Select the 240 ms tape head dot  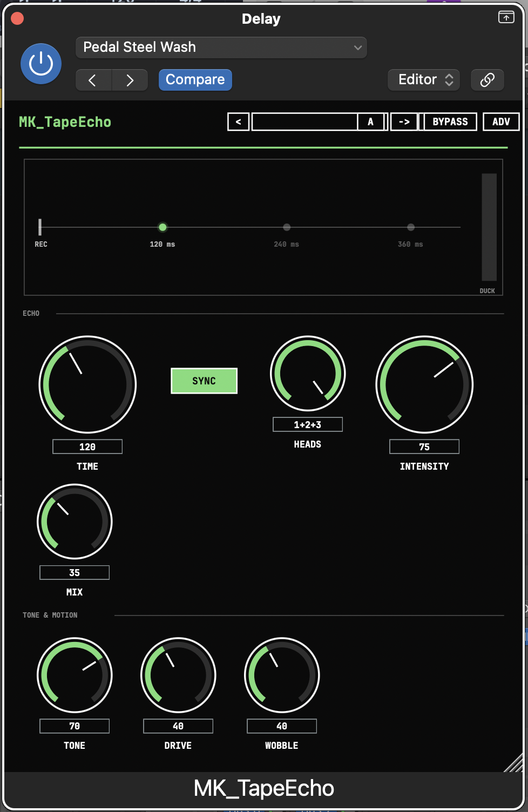click(x=287, y=227)
